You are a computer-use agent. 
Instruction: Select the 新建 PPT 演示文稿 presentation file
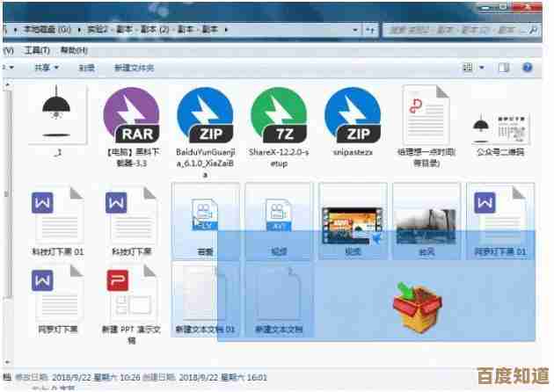coord(131,294)
